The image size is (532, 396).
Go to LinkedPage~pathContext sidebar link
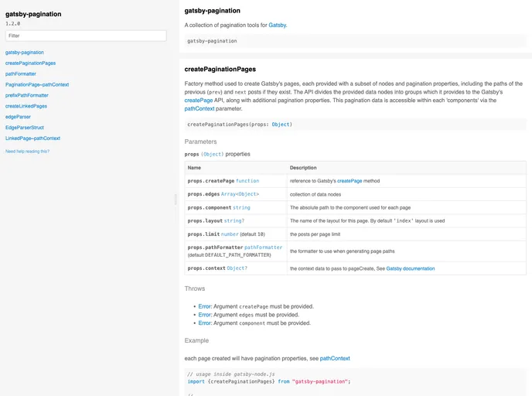[x=32, y=138]
